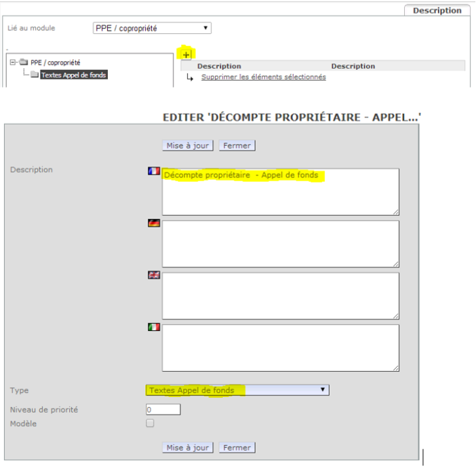Click the Supprimer les éléments sélectionnés link
Viewport: 476px width, 475px height.
(x=263, y=77)
